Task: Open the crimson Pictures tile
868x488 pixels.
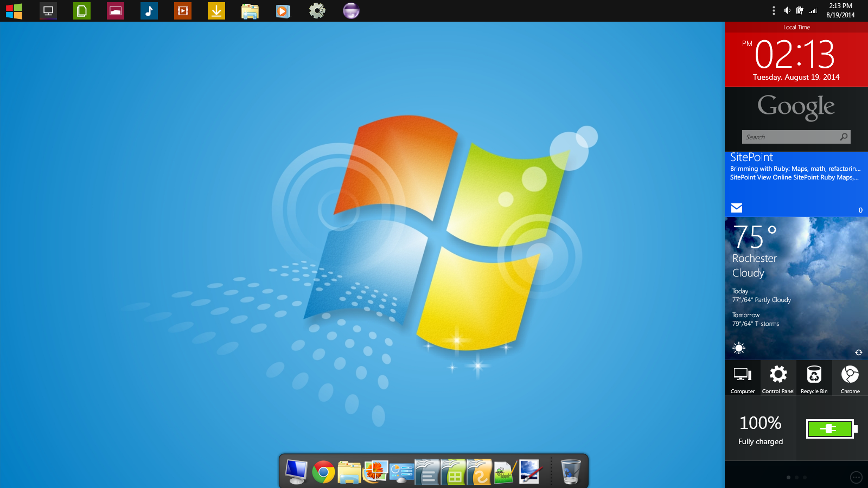Action: [116, 11]
